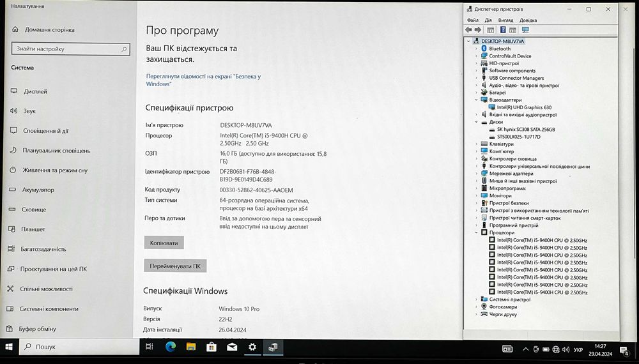Select the Миша й інші вказівні пристрої category
Screen dimensions: 639x364
click(x=523, y=181)
